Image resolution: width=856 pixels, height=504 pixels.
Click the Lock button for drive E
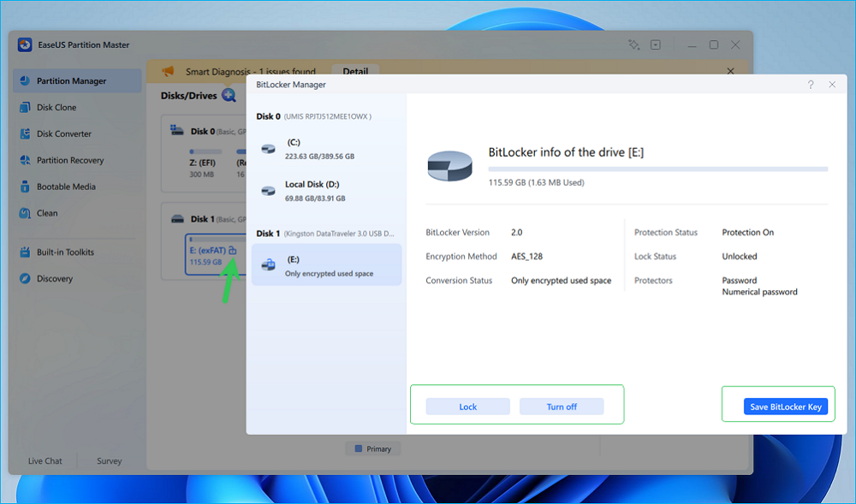468,406
